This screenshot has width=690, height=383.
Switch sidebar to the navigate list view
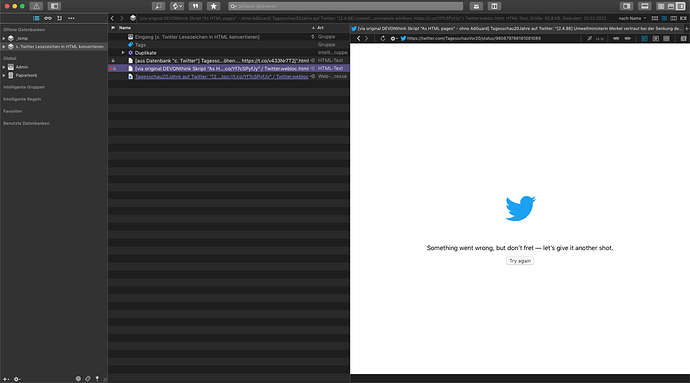coord(36,18)
